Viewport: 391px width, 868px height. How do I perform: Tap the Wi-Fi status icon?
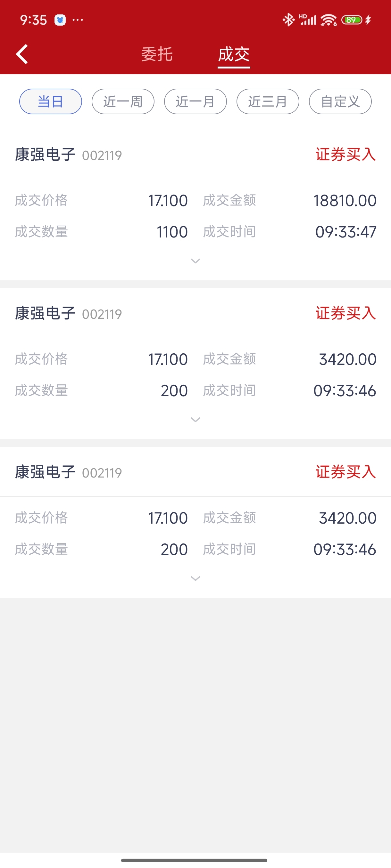(x=329, y=20)
